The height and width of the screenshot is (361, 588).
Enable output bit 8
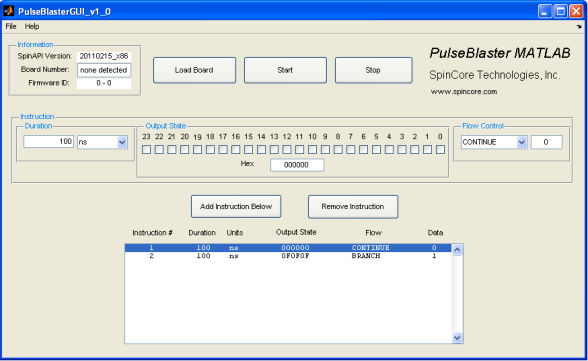pos(338,150)
